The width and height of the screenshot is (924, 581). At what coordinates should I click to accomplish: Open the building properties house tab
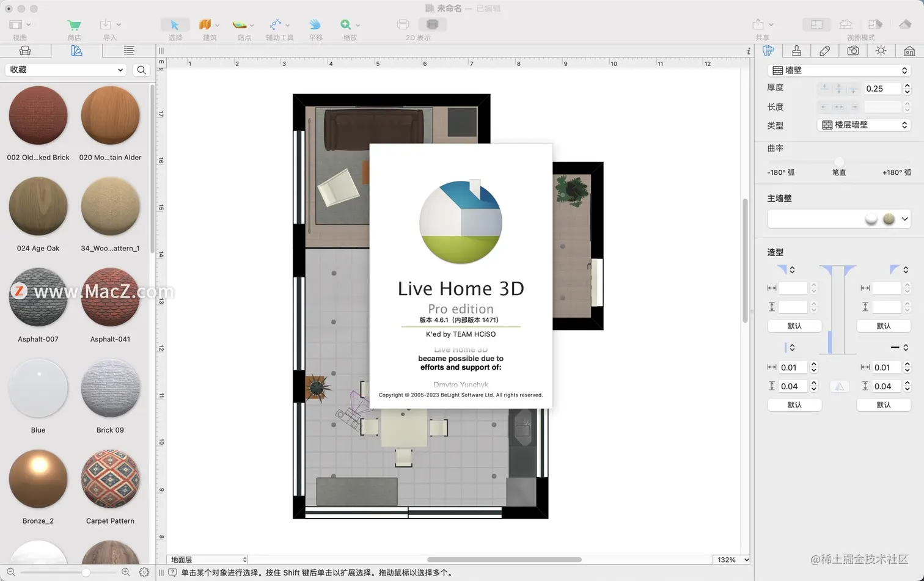[909, 51]
